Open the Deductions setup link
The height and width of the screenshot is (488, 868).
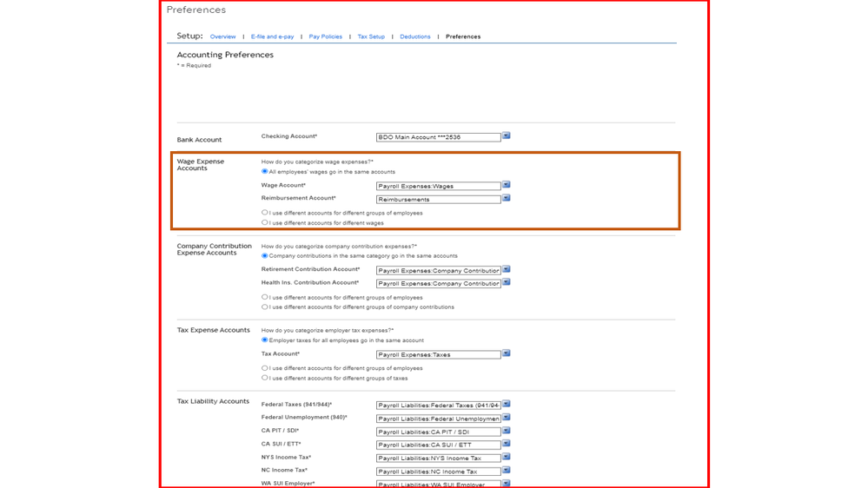click(x=414, y=37)
